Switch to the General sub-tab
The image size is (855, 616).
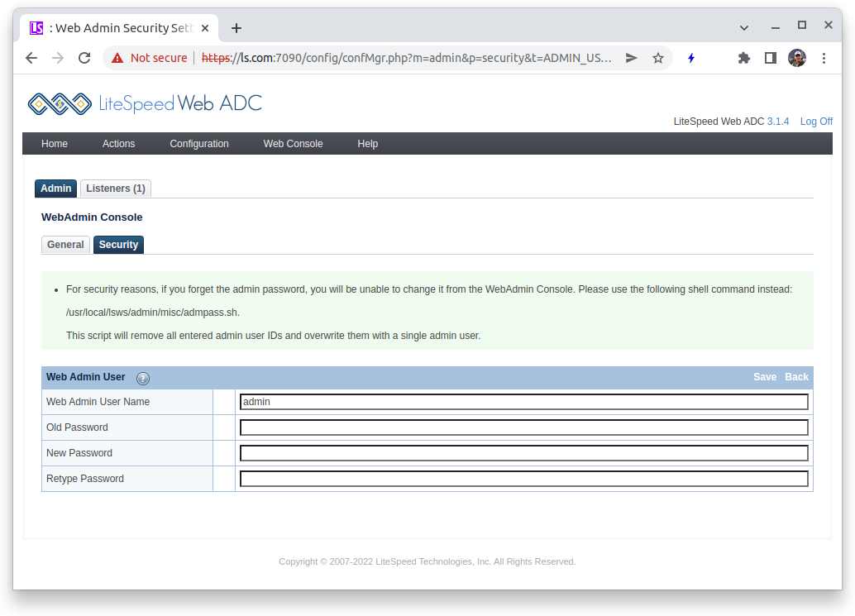click(x=65, y=244)
